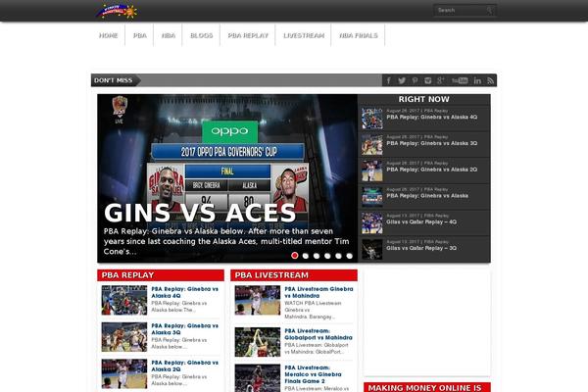Open Gilas vs Qatar Replay – 4Q
The height and width of the screenshot is (392, 588).
click(421, 222)
